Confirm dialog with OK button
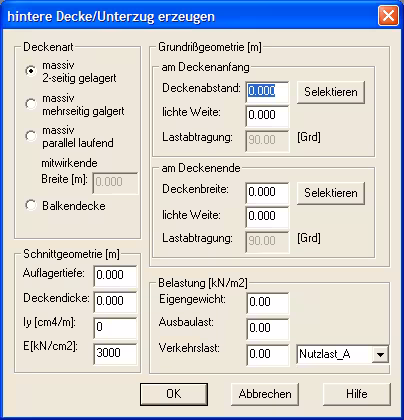The image size is (404, 420). coord(174,394)
